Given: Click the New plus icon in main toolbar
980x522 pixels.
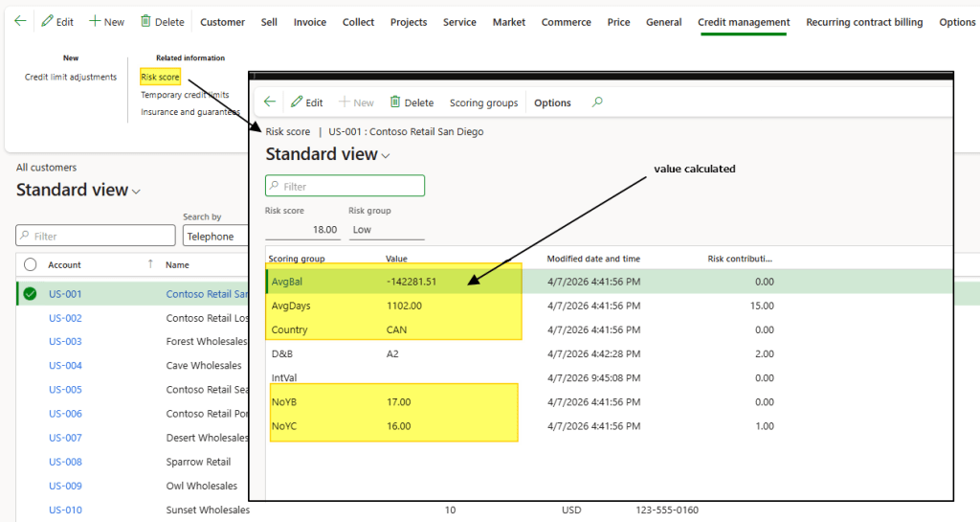Looking at the screenshot, I should [95, 21].
